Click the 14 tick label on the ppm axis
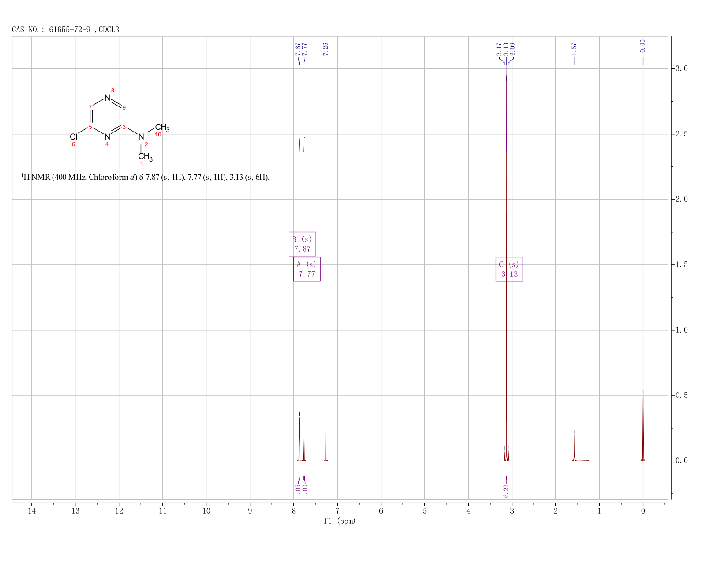Viewport: 728px width, 563px height. pos(32,511)
